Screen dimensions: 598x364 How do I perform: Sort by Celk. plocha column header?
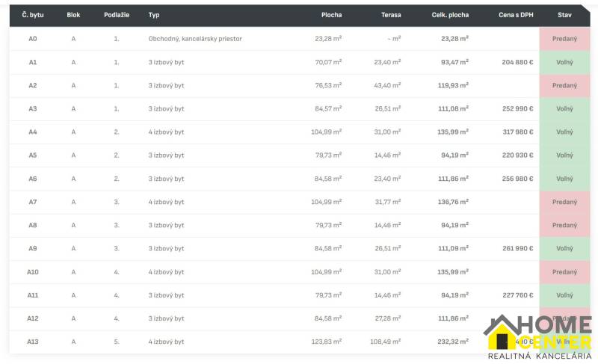pyautogui.click(x=450, y=15)
